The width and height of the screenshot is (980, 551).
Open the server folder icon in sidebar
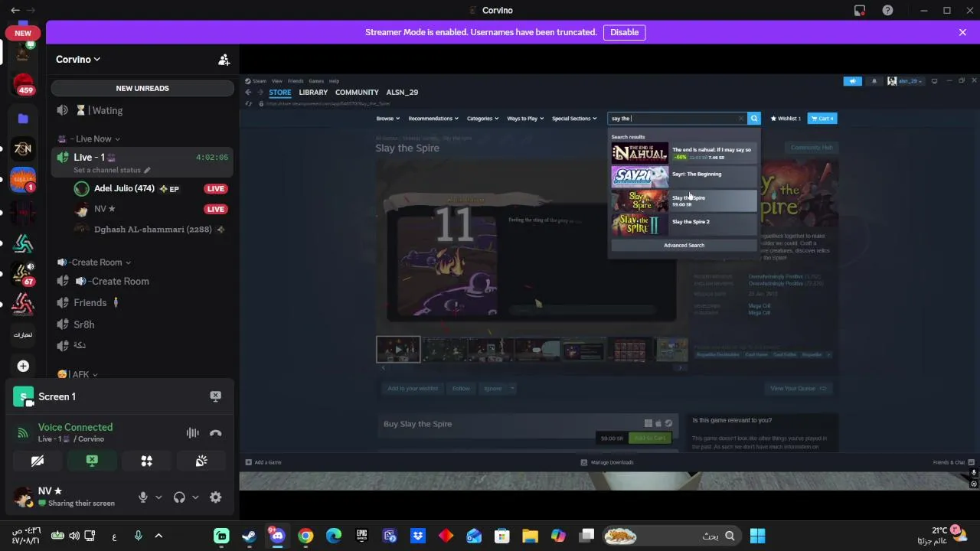pos(23,118)
